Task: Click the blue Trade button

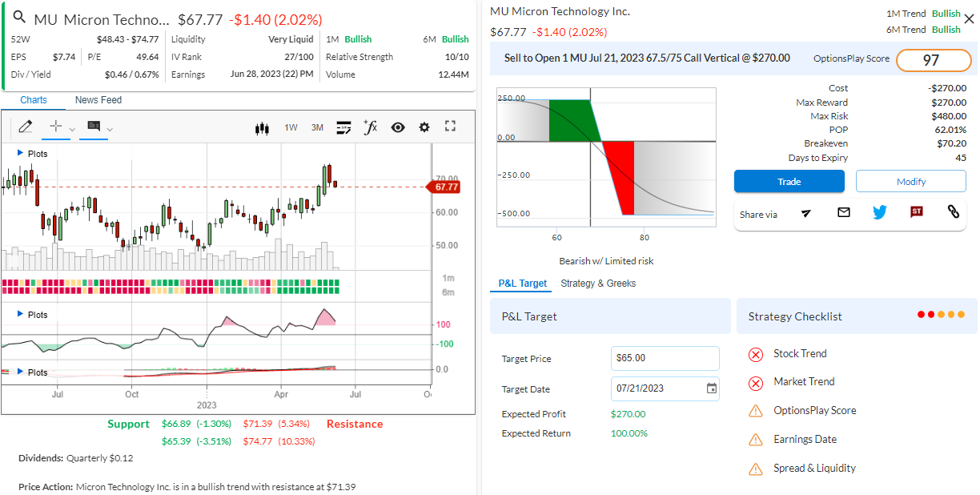Action: (x=789, y=181)
